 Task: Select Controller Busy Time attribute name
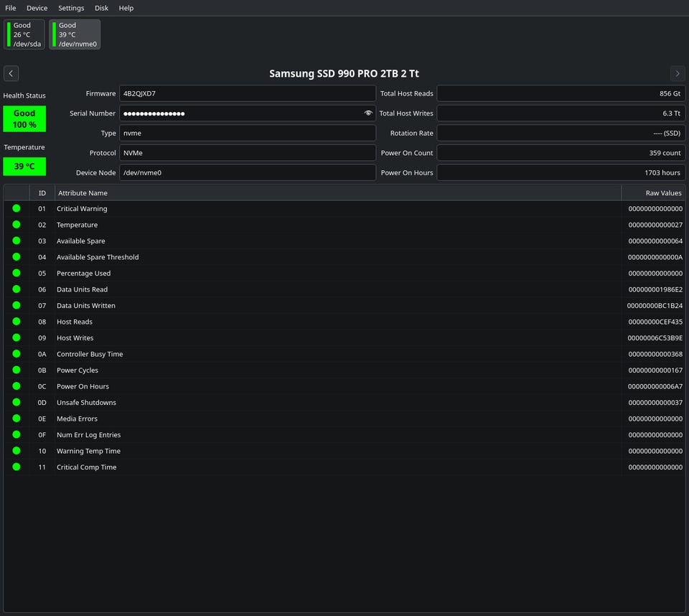[x=90, y=354]
